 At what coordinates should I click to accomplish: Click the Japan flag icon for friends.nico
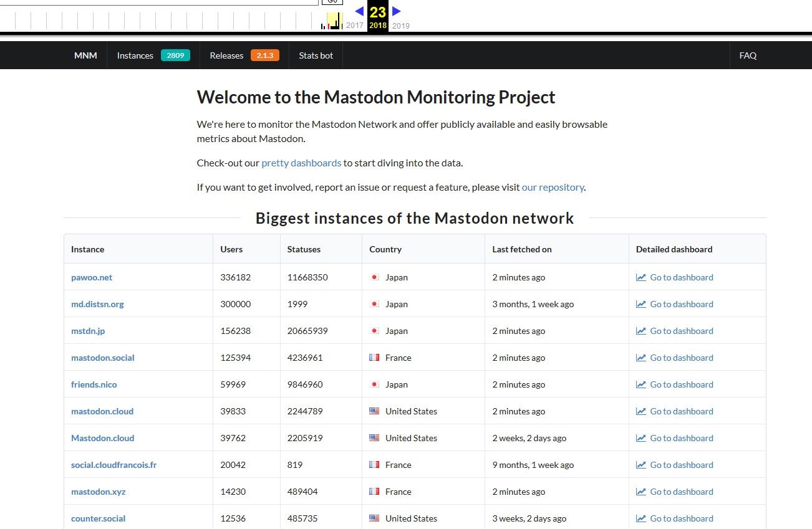coord(374,384)
